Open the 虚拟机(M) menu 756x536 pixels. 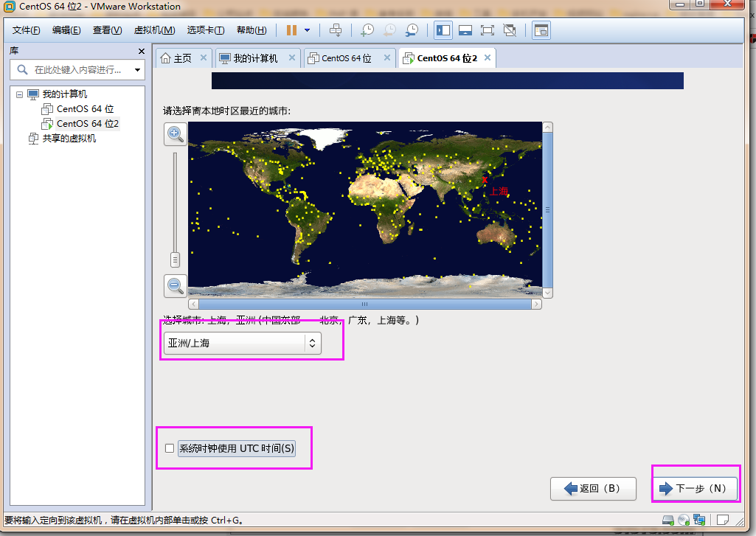pos(154,30)
